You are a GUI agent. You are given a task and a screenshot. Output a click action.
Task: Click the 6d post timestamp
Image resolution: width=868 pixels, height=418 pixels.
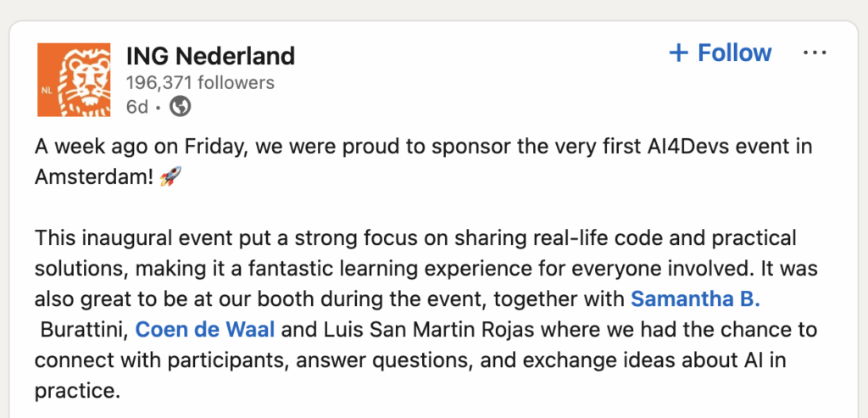[137, 107]
